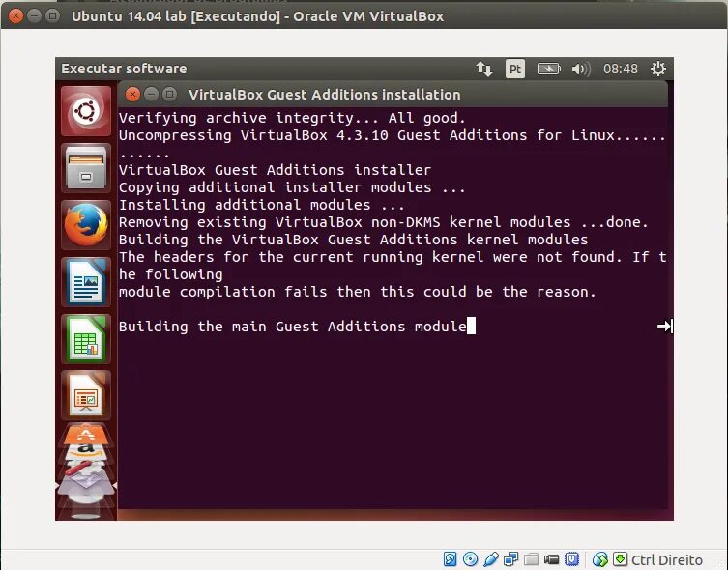Click VirtualBox USB devices status icon
Image resolution: width=728 pixels, height=570 pixels.
(491, 559)
